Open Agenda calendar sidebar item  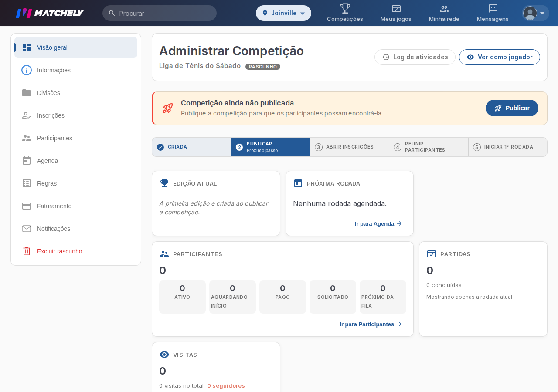[x=76, y=161]
